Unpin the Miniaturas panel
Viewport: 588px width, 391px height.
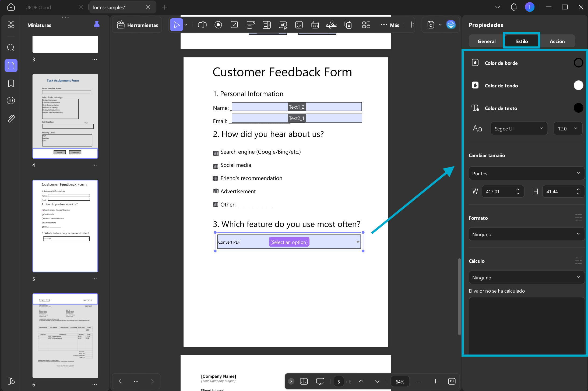tap(97, 25)
